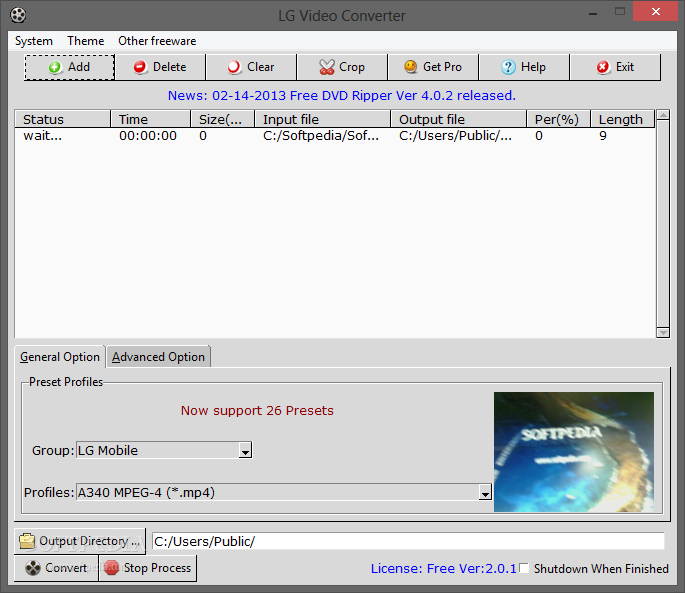Open the DVD Ripper news link

(342, 95)
